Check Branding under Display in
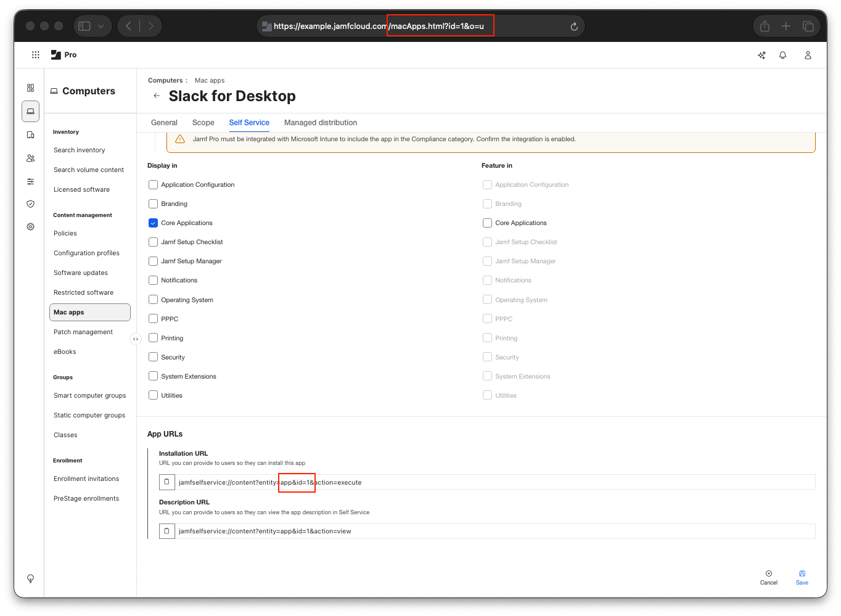Screen dimensions: 841x616 (153, 203)
